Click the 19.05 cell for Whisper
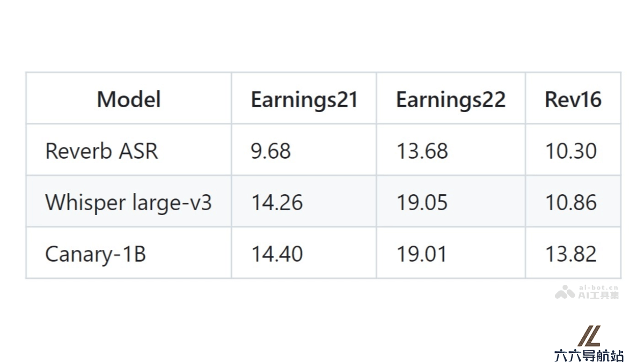 (422, 203)
